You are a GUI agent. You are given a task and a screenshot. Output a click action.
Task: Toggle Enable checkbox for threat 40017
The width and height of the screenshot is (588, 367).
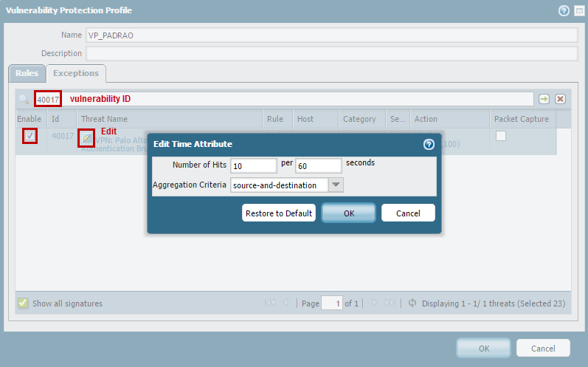[30, 136]
